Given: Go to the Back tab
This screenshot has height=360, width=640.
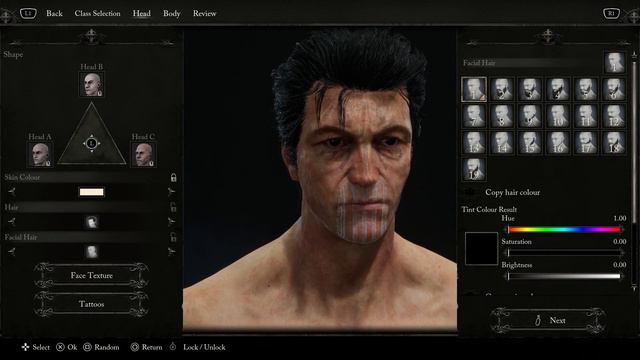Looking at the screenshot, I should [x=54, y=13].
